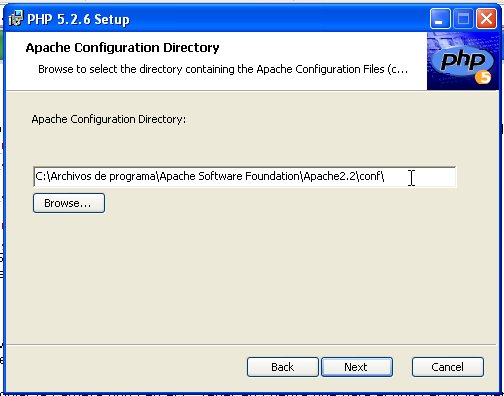Viewport: 504px width, 396px height.
Task: Click 'conf\' at the path's end
Action: 372,176
